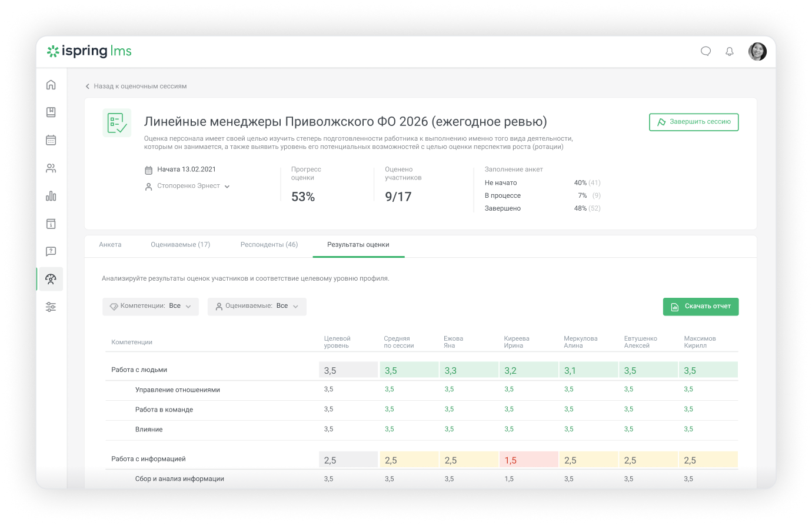Image resolution: width=812 pixels, height=525 pixels.
Task: Click the red 1,5 score cell
Action: coord(528,460)
